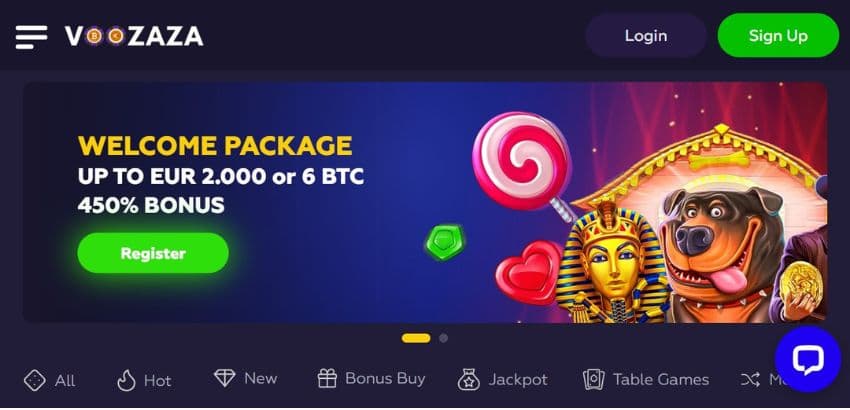Click the green Sign Up button
Viewport: 850px width, 410px height.
[778, 36]
